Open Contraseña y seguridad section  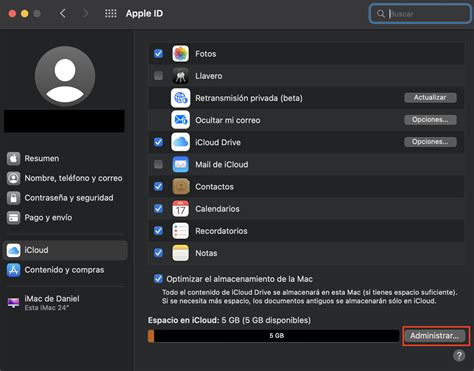click(65, 198)
